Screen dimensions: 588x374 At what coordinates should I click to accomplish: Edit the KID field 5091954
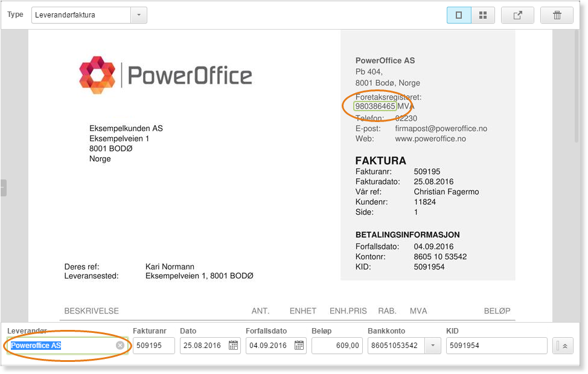tap(496, 346)
